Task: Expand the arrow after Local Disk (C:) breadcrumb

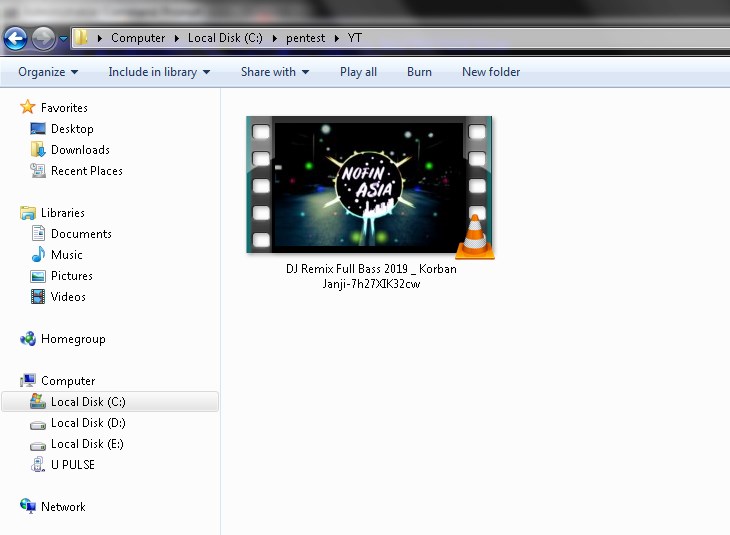Action: tap(275, 38)
